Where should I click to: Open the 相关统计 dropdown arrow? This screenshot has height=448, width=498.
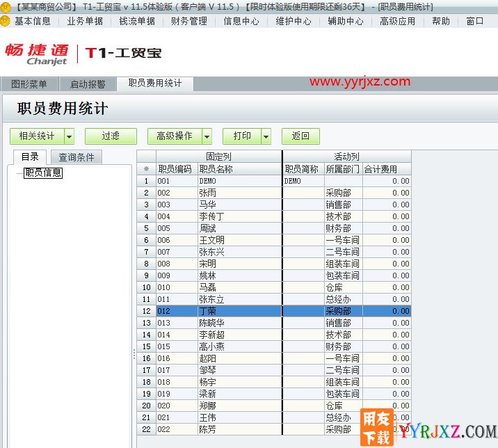(69, 136)
